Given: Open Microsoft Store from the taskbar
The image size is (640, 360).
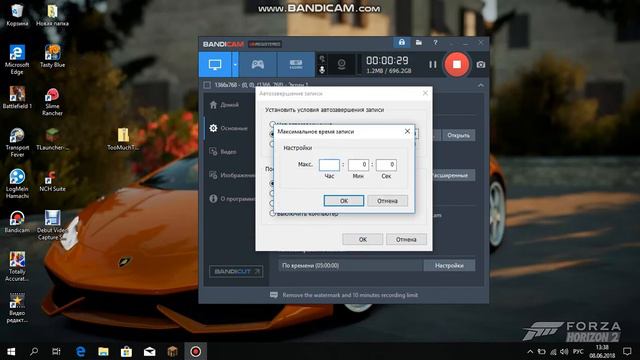Looking at the screenshot, I should [126, 351].
